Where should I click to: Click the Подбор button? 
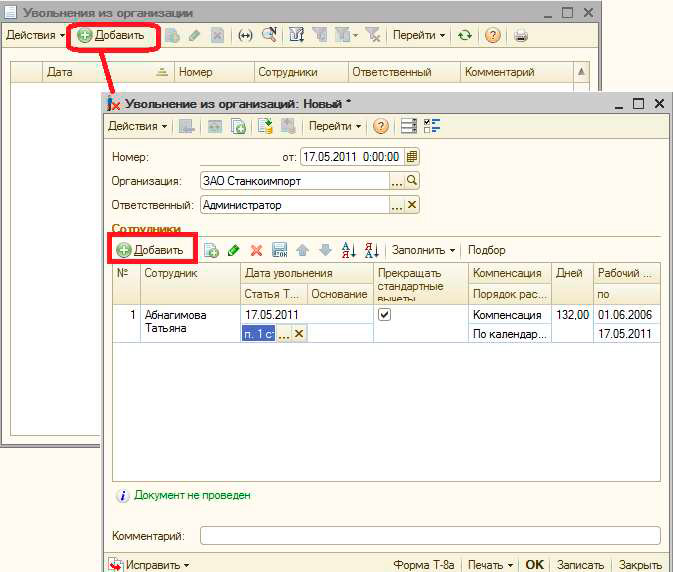(x=487, y=250)
